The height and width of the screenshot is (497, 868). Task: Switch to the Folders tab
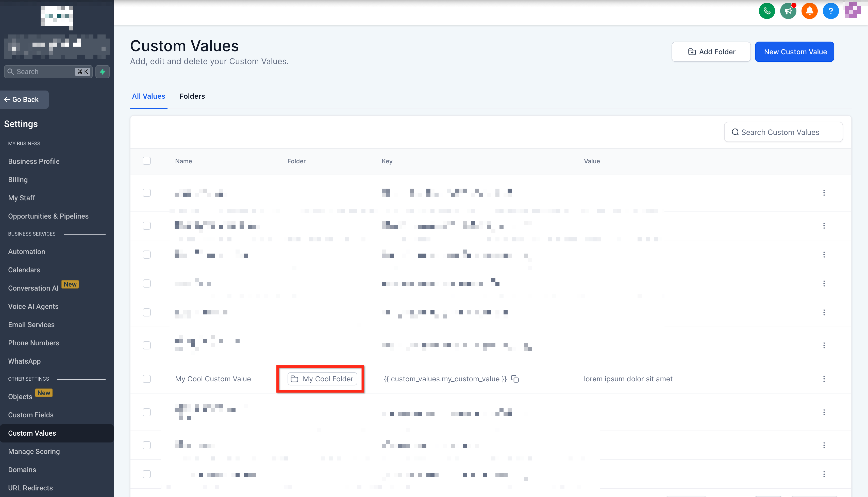coord(192,96)
